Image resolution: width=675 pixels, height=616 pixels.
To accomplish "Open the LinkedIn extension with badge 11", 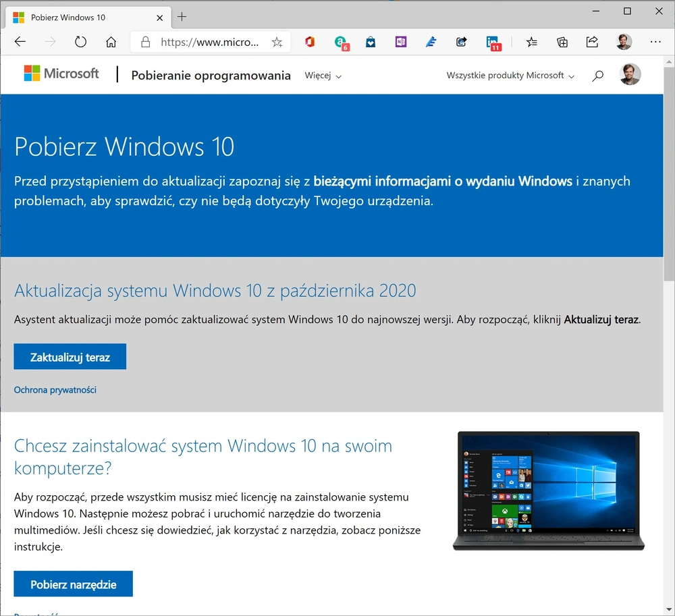I will point(493,43).
